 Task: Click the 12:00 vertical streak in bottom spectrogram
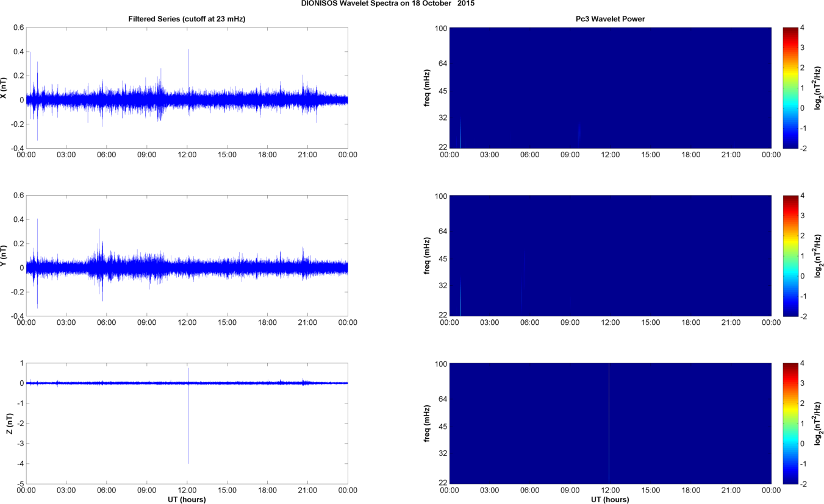coord(609,424)
